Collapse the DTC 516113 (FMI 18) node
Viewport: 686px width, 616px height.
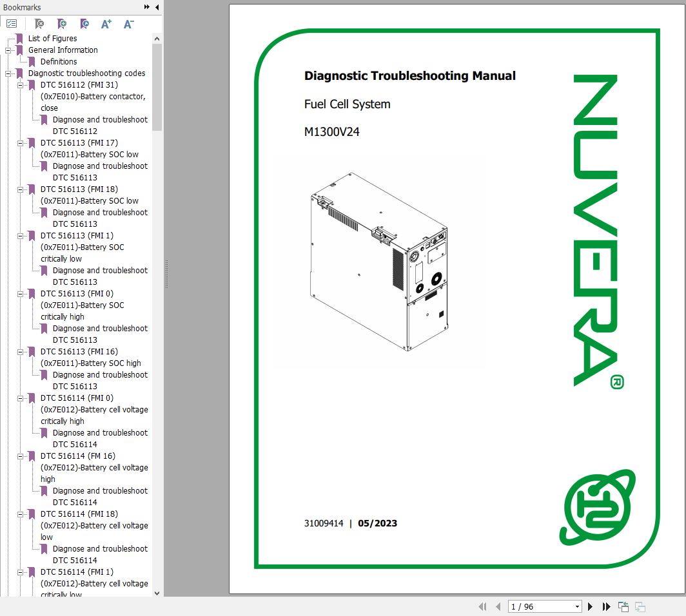tap(20, 189)
